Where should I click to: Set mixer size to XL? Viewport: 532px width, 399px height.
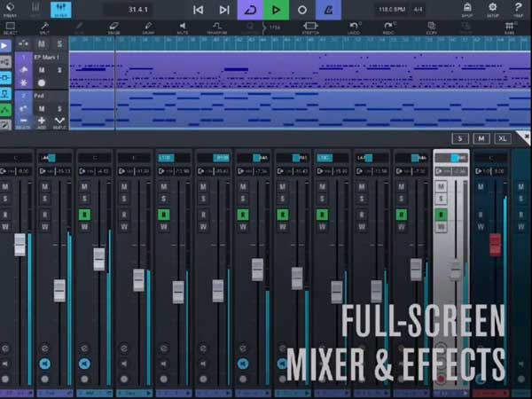tap(503, 138)
